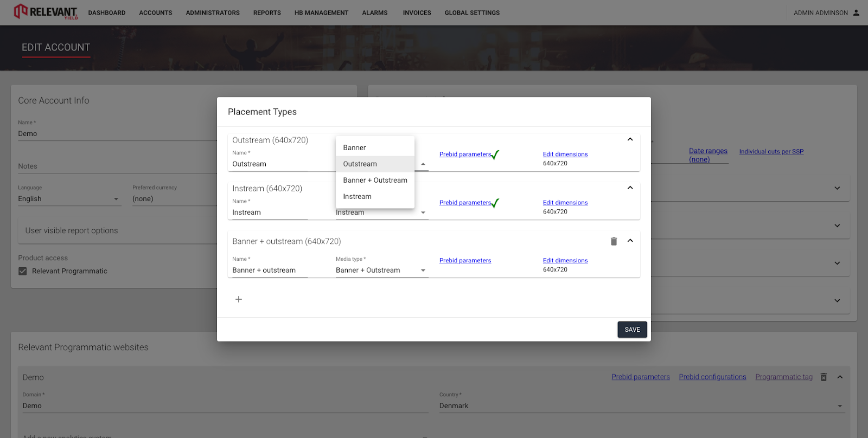Open the Prebid configurations link
Image resolution: width=868 pixels, height=438 pixels.
713,377
